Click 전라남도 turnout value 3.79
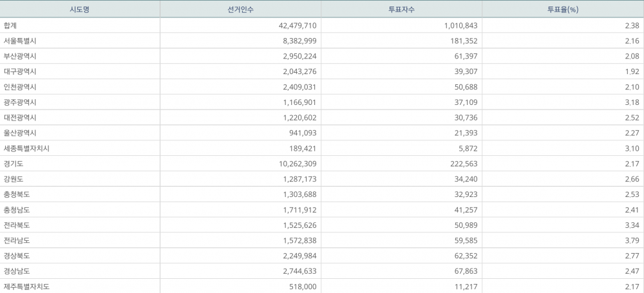 coord(631,240)
